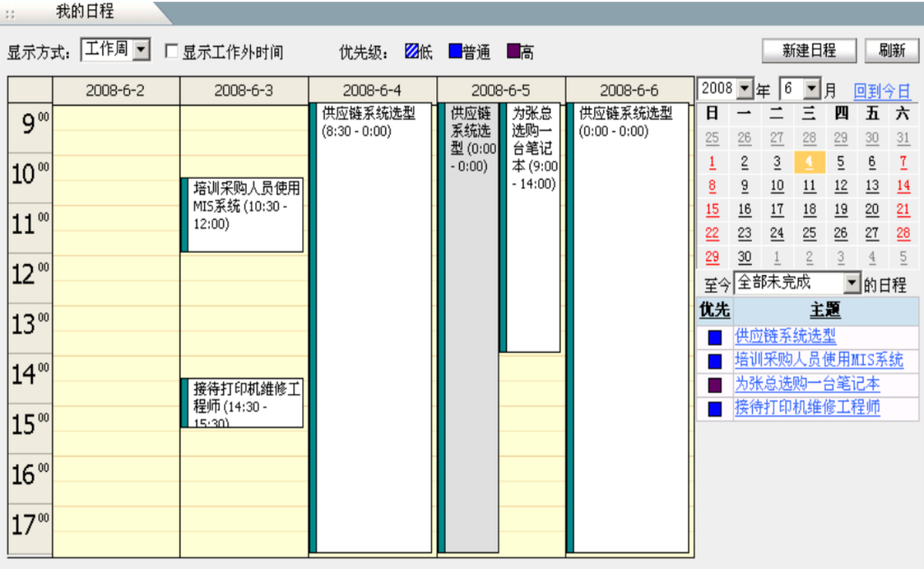This screenshot has height=569, width=924.
Task: Select day 21 in mini calendar
Action: click(903, 210)
